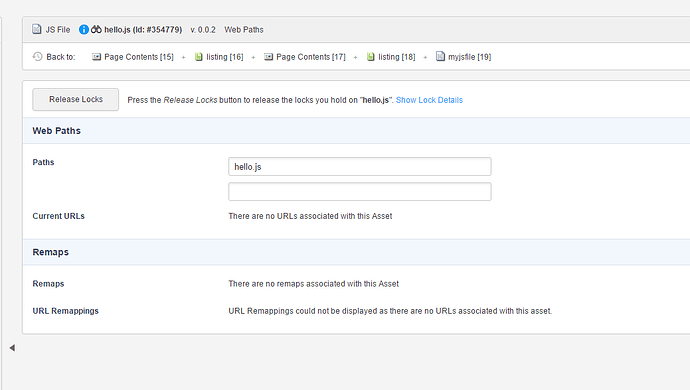
Task: Open the Web Paths screen menu
Action: click(244, 29)
